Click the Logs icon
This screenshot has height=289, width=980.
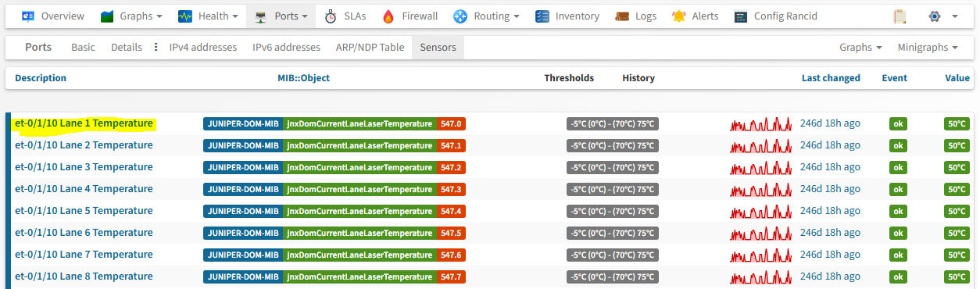tap(622, 16)
